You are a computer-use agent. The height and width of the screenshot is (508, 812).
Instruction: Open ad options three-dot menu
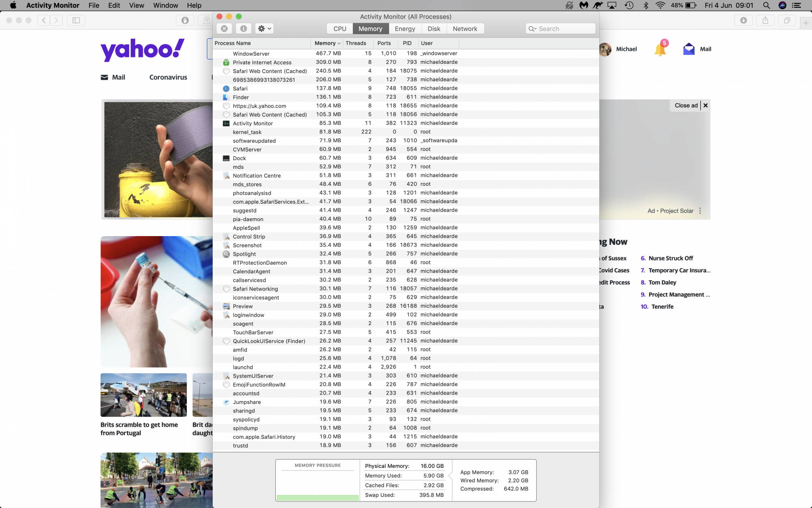pyautogui.click(x=700, y=211)
